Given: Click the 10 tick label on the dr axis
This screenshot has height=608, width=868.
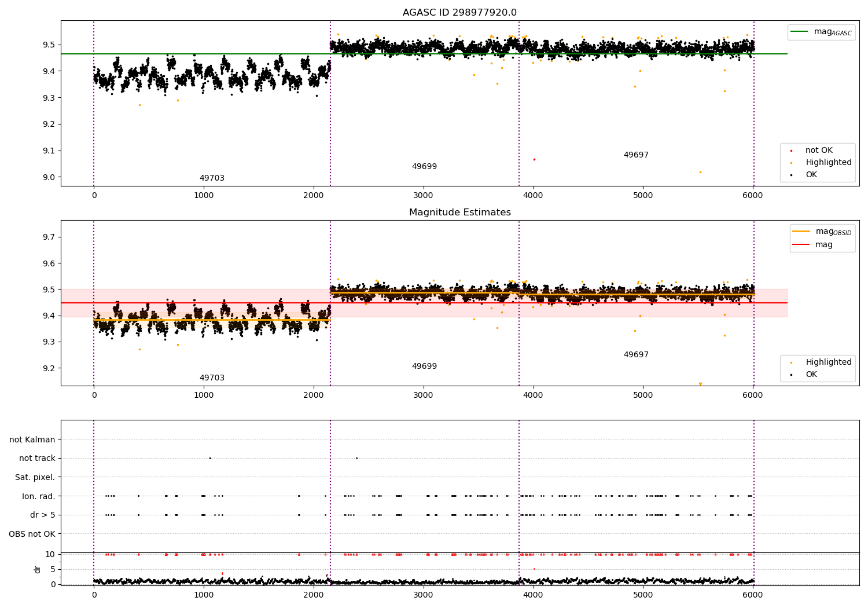Looking at the screenshot, I should (x=50, y=554).
